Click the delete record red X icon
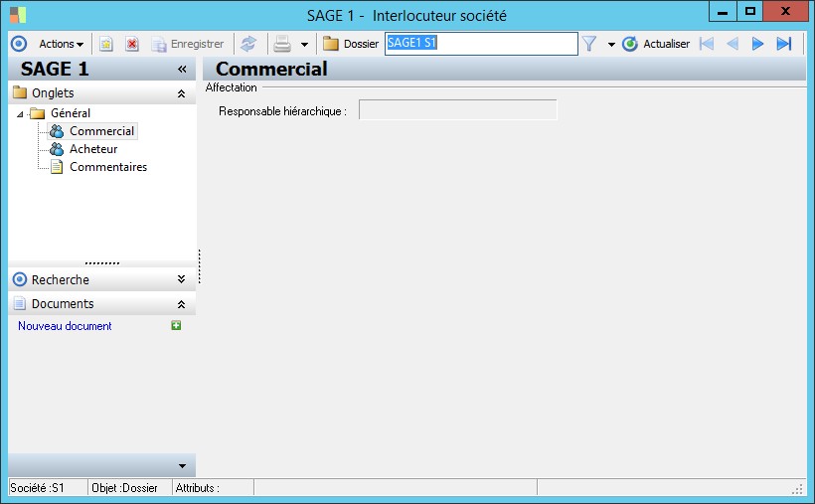The height and width of the screenshot is (504, 815). (132, 44)
